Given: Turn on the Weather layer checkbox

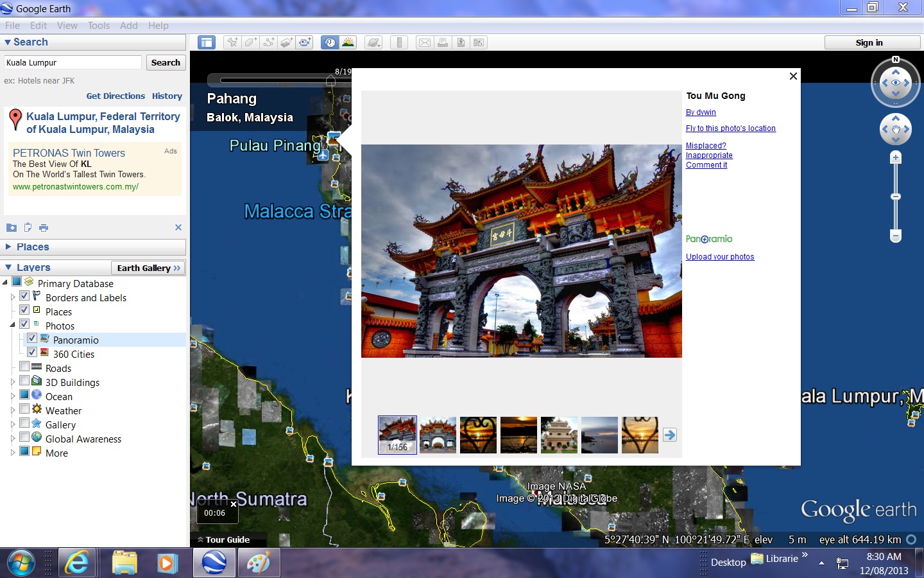Looking at the screenshot, I should coord(24,408).
